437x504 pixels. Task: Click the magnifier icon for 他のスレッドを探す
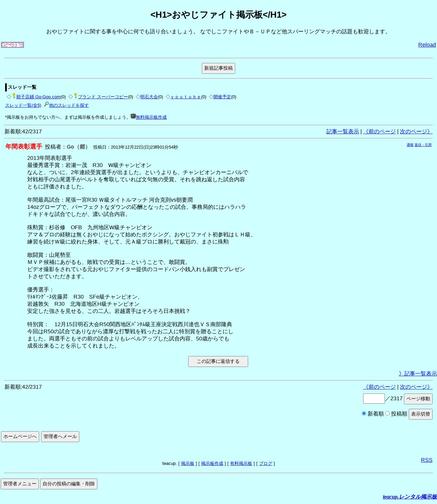point(46,104)
